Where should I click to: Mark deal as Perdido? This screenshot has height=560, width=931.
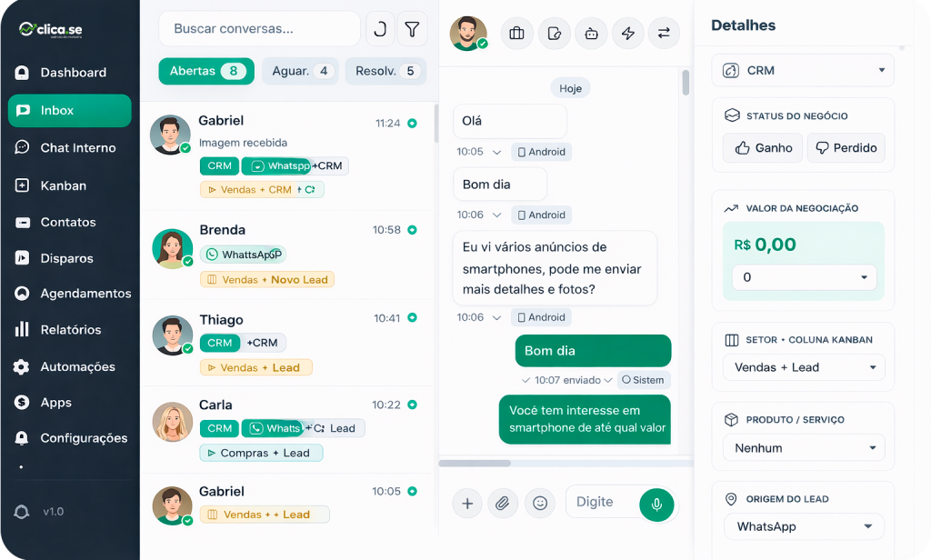[x=846, y=147]
